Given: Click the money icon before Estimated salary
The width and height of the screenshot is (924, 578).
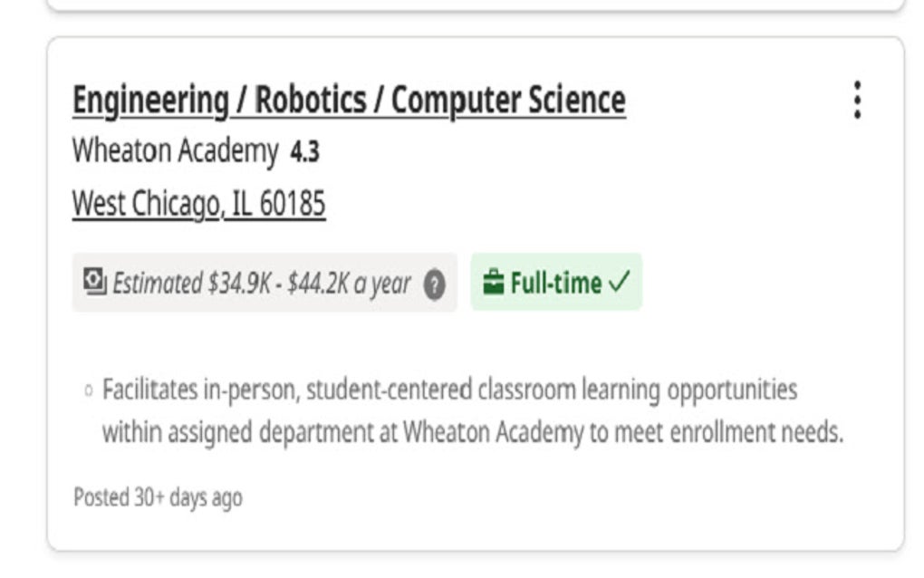Looking at the screenshot, I should coord(95,283).
